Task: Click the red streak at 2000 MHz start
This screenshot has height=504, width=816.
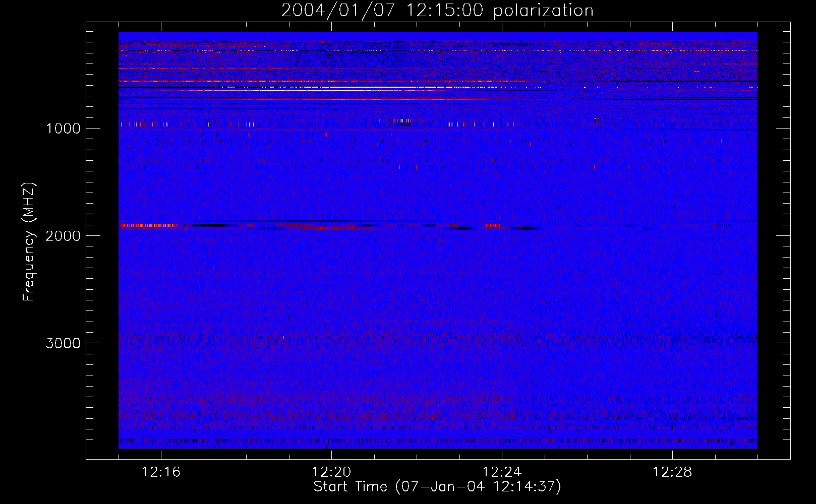Action: coord(150,226)
